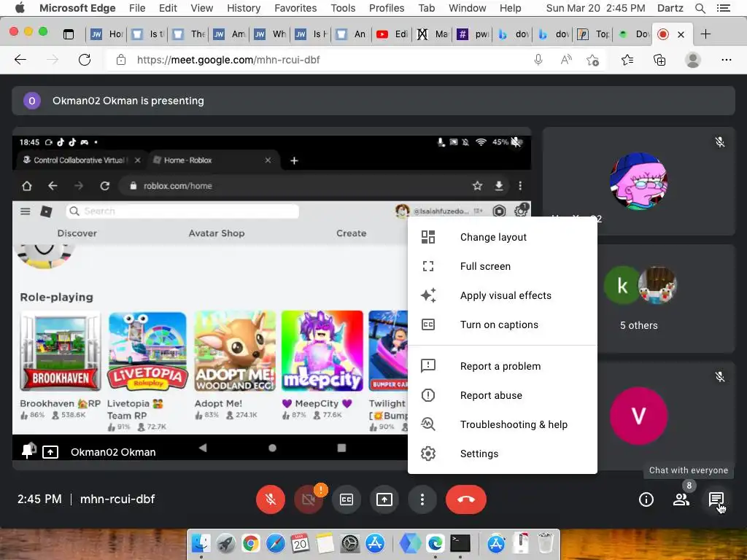Open Read aloud icon in address bar

pyautogui.click(x=566, y=60)
